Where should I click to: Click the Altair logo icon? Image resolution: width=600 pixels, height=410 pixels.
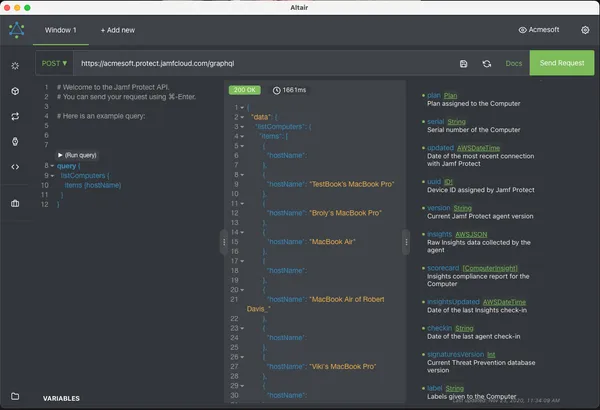click(x=16, y=30)
